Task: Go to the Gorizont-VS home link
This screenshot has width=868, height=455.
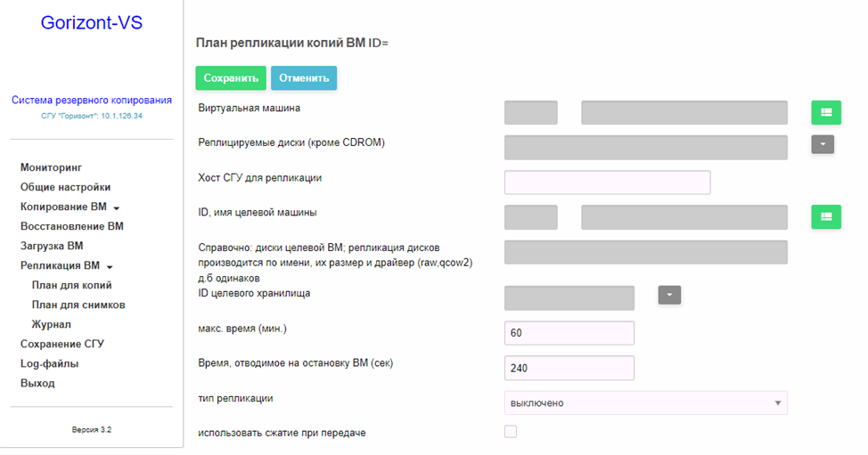Action: (x=91, y=22)
